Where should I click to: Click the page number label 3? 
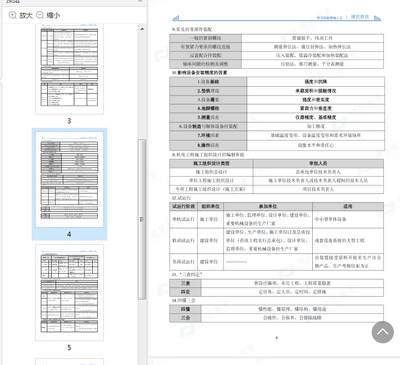pyautogui.click(x=69, y=121)
